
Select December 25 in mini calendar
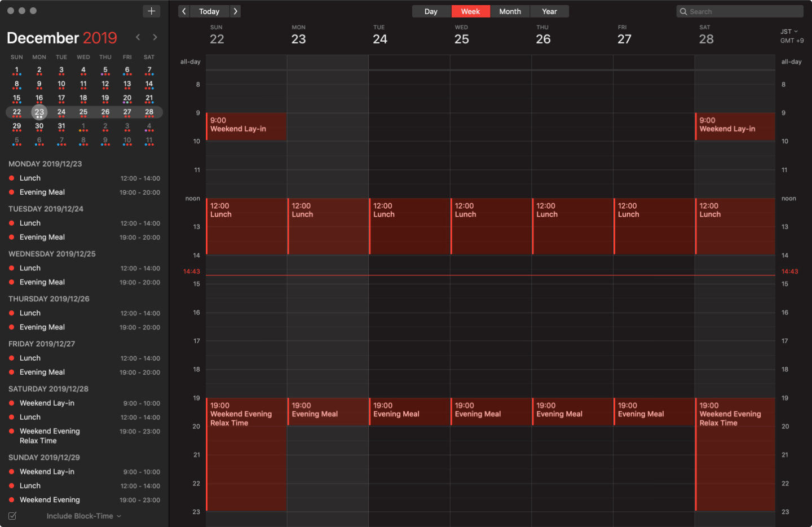pos(83,112)
